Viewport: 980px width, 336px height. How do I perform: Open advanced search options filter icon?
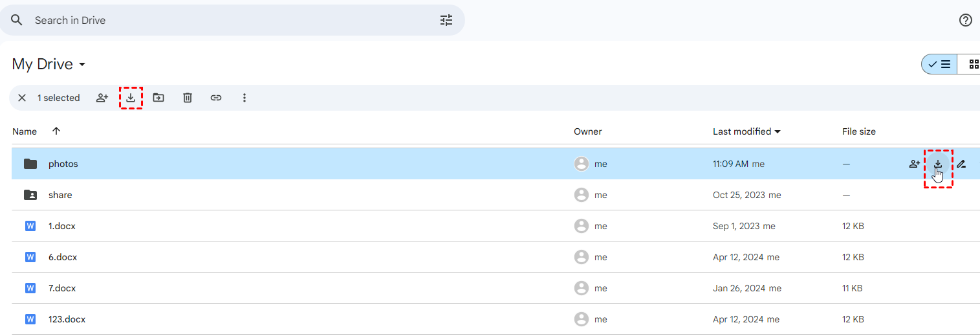[x=446, y=20]
